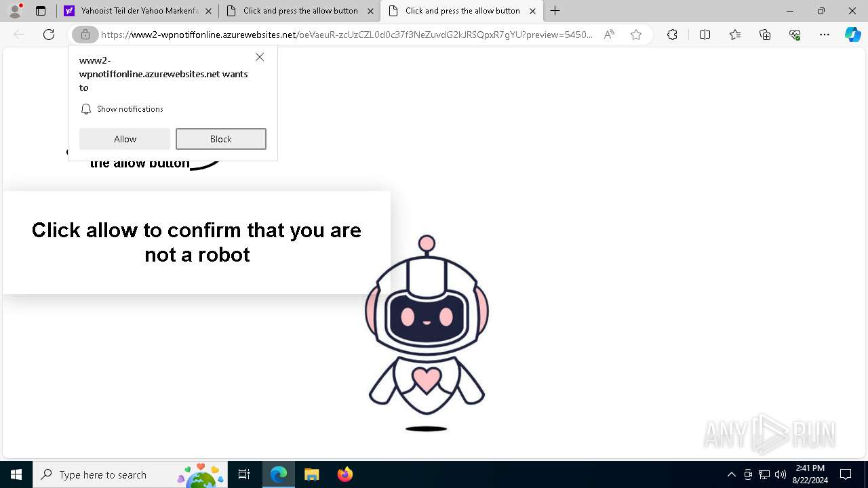This screenshot has width=868, height=488.
Task: Toggle Read aloud icon
Action: point(609,35)
